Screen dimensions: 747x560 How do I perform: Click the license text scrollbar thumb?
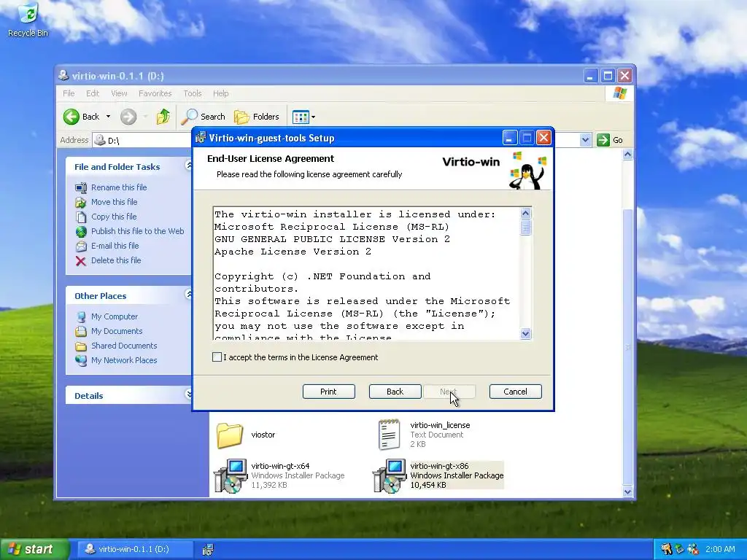pos(525,228)
